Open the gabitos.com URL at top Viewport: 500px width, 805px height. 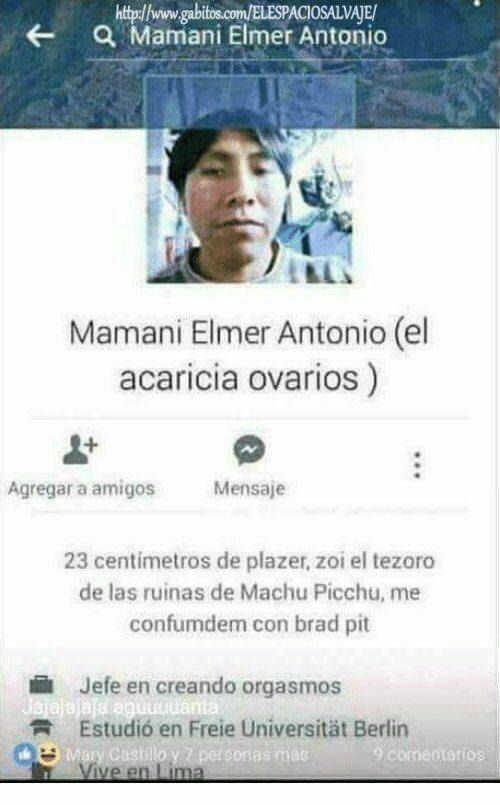245,13
